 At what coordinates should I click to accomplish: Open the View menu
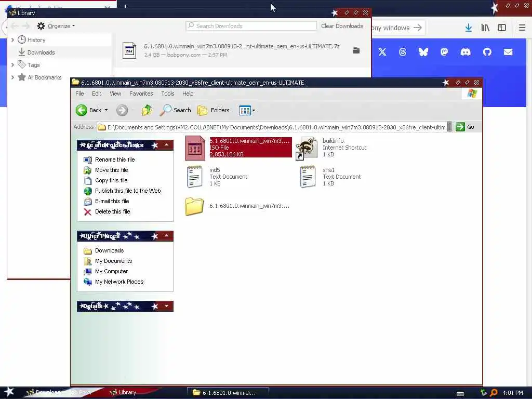tap(115, 94)
